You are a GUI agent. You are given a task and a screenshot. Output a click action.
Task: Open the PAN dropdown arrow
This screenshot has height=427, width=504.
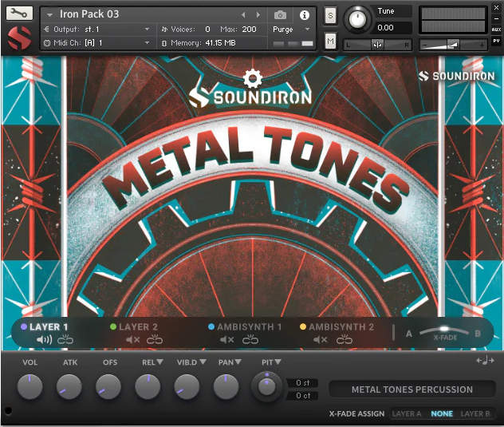tap(238, 362)
